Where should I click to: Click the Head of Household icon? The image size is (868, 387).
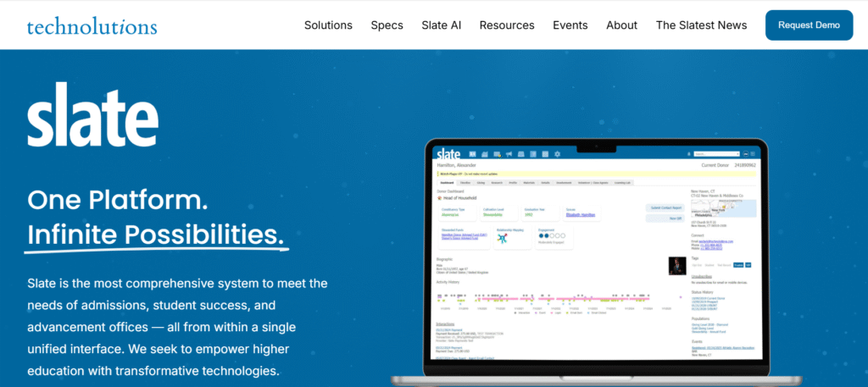coord(440,197)
